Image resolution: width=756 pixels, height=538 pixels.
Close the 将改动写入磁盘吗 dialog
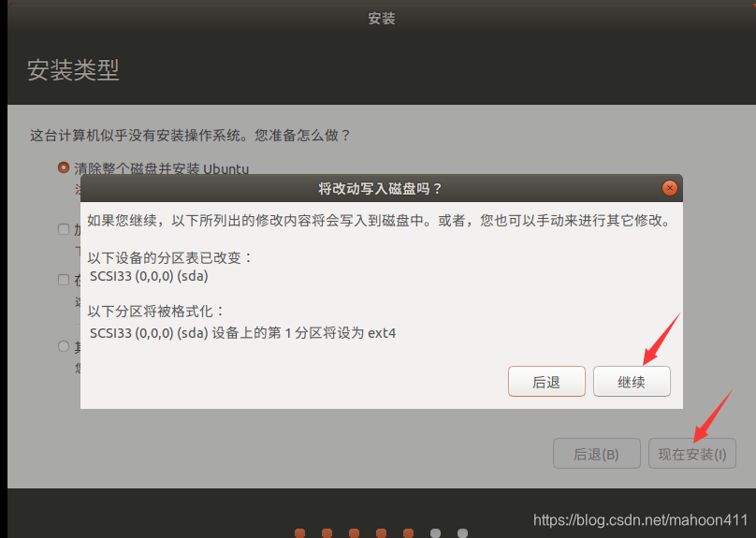tap(669, 188)
